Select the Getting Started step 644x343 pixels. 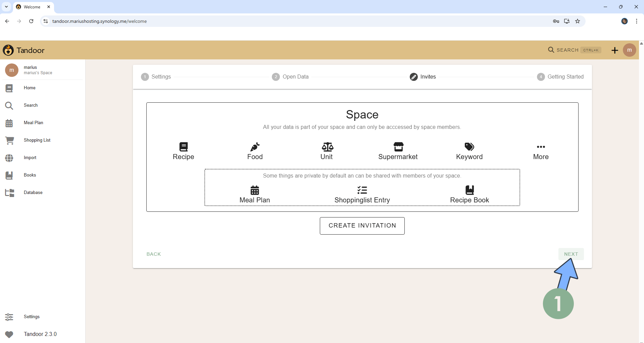click(560, 77)
